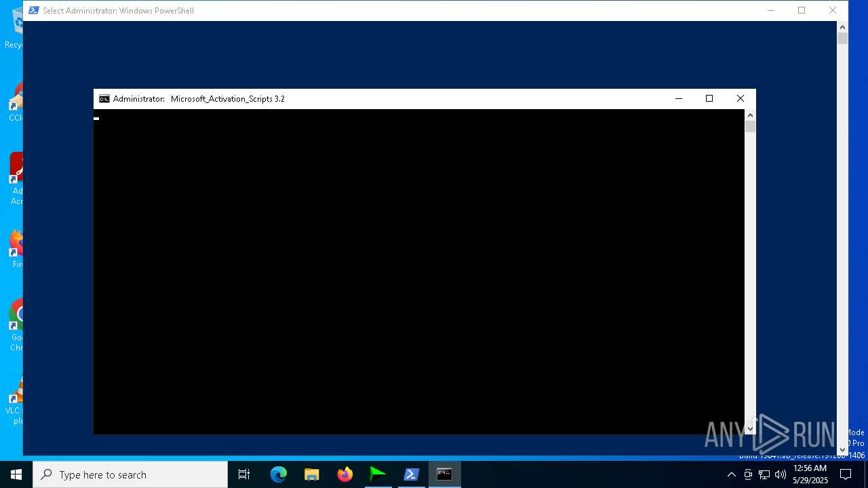This screenshot has width=868, height=488.
Task: Close the Microsoft_Activation_Scripts window
Action: coord(741,98)
